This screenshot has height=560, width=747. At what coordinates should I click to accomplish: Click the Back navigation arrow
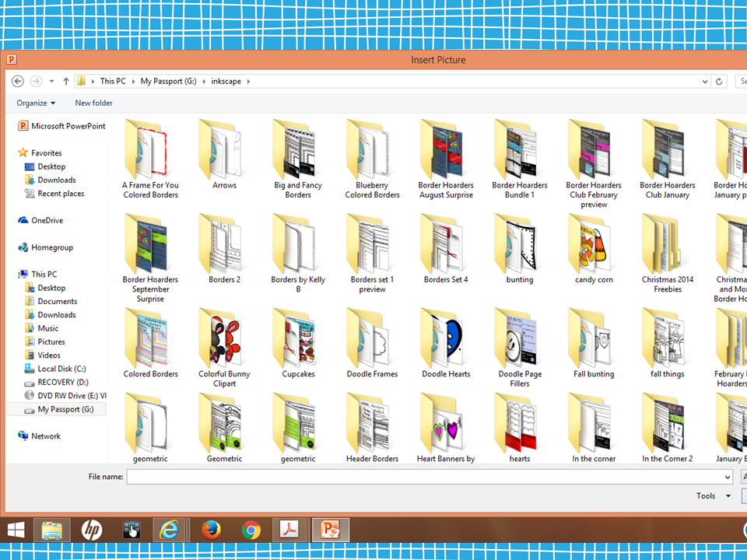coord(17,81)
